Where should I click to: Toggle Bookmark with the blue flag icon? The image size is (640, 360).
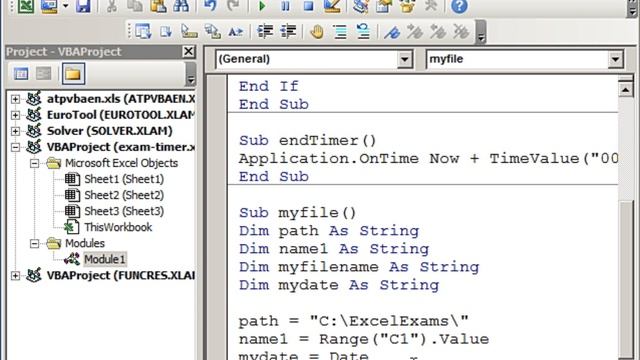[392, 31]
